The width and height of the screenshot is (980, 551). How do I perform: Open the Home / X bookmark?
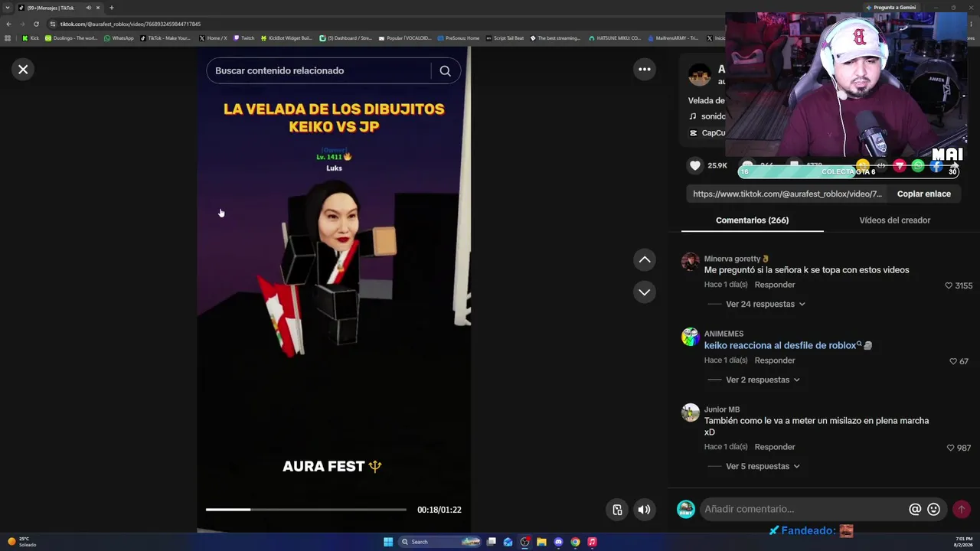(x=214, y=38)
